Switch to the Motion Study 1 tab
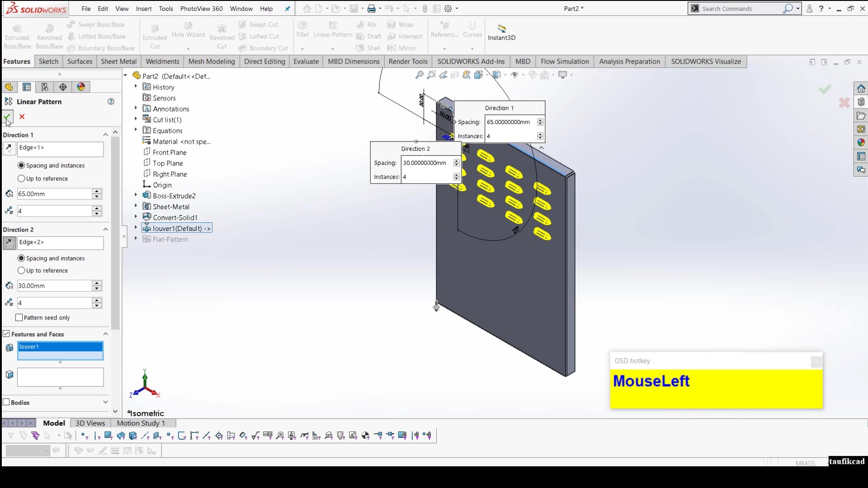The width and height of the screenshot is (868, 488). click(141, 423)
